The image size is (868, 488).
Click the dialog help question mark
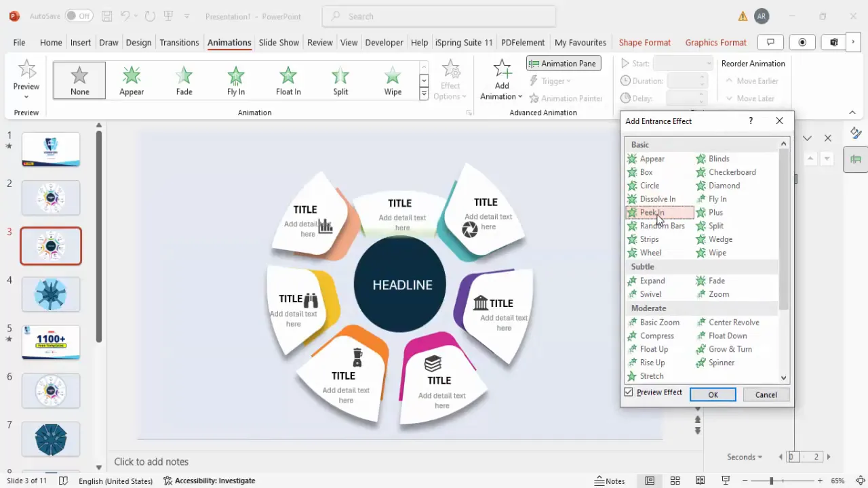pyautogui.click(x=750, y=121)
